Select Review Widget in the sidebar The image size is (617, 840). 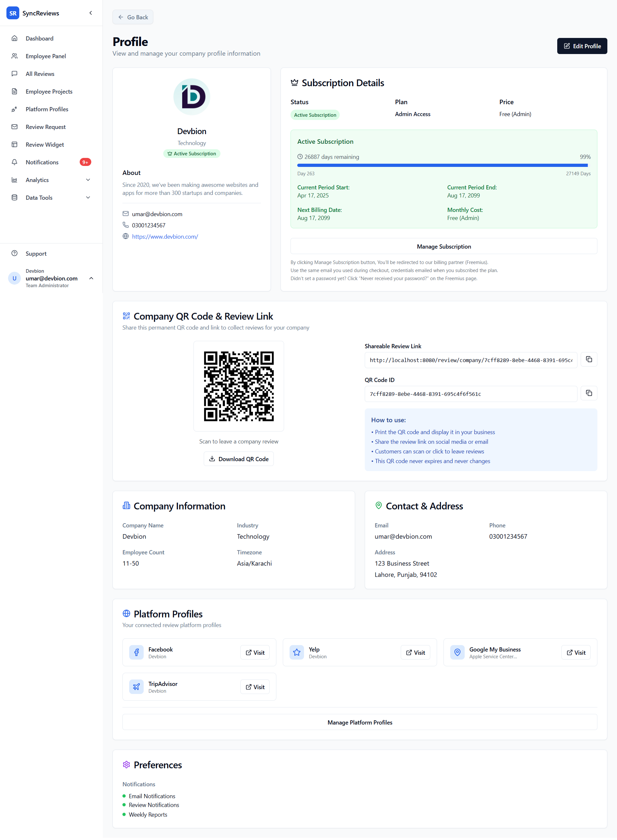[44, 144]
